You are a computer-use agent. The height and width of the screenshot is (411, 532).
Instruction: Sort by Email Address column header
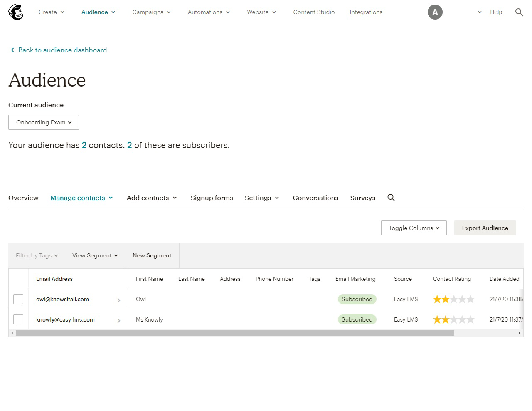(54, 279)
